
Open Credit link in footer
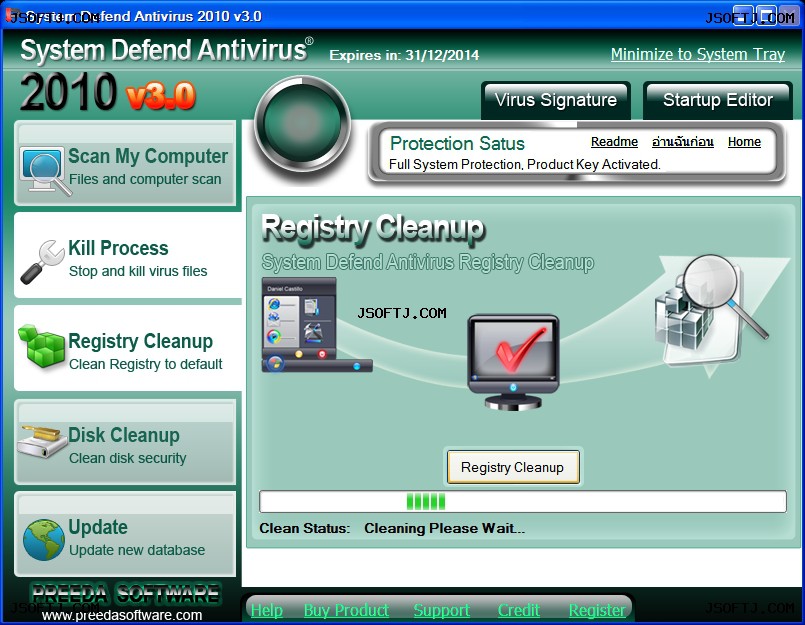tap(519, 610)
